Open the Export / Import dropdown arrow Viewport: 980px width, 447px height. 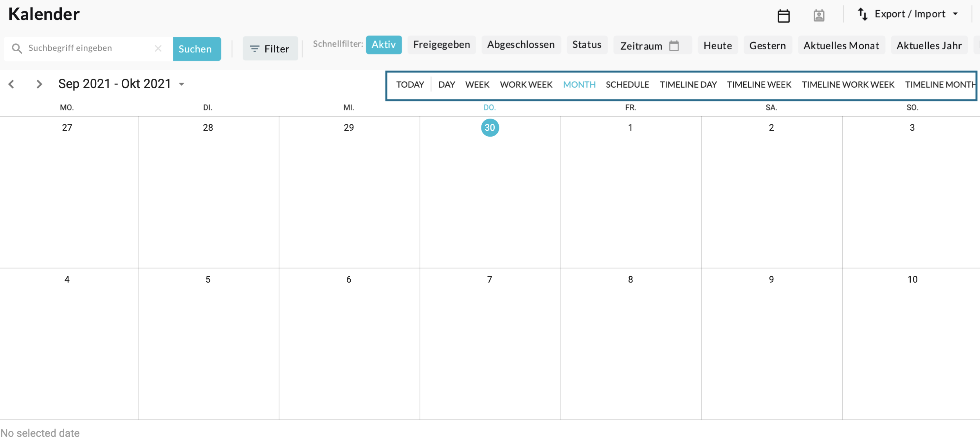pos(955,14)
